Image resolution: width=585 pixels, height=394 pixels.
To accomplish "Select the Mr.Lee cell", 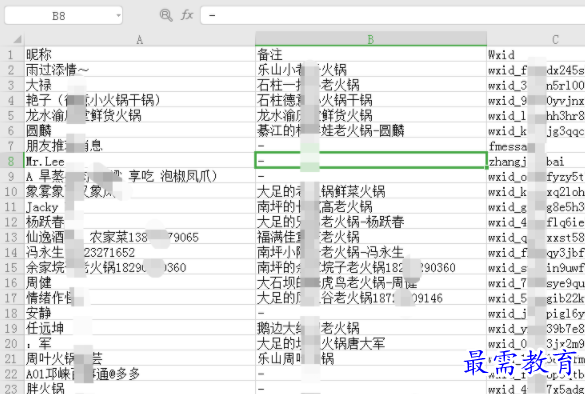I will tap(140, 161).
